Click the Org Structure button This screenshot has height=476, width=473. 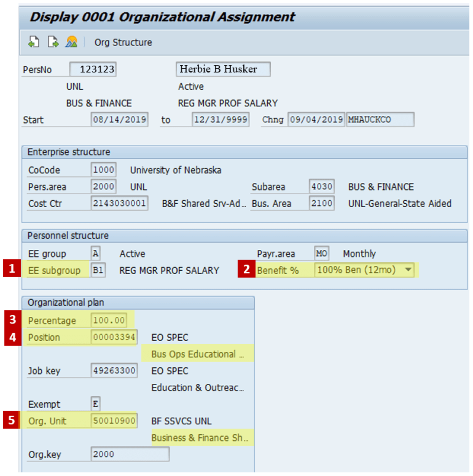123,42
